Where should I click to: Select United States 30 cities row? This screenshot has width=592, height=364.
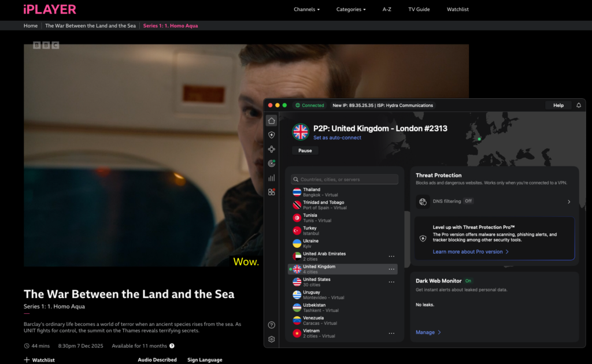pyautogui.click(x=343, y=282)
